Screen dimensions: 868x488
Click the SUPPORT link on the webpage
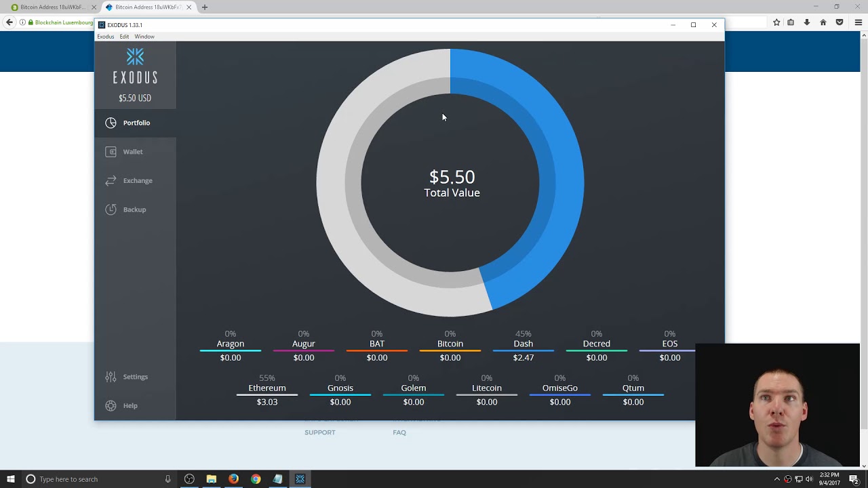click(320, 432)
